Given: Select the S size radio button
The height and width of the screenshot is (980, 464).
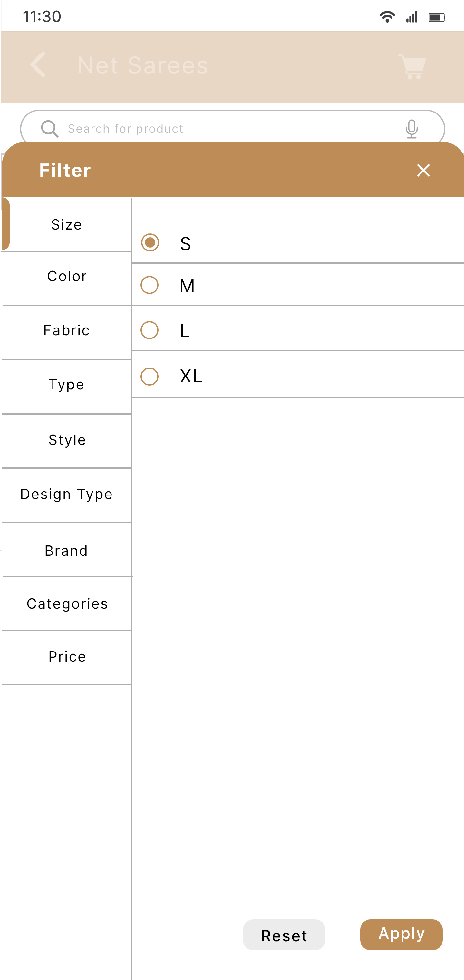Looking at the screenshot, I should 150,243.
